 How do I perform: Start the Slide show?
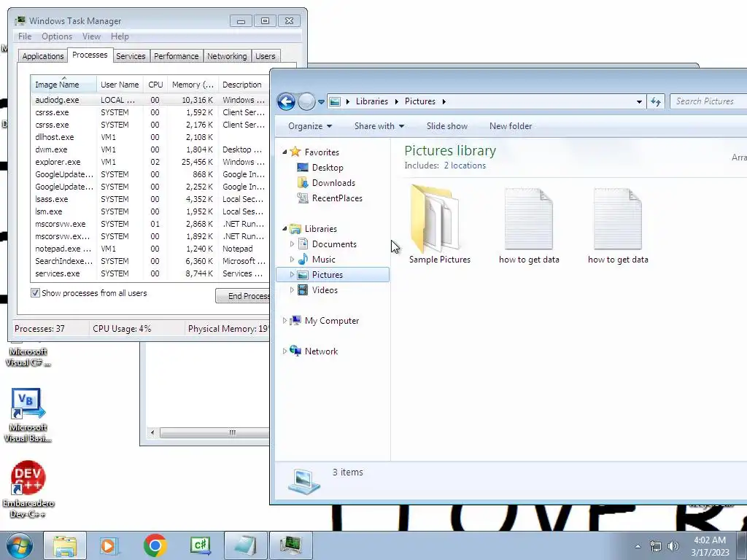pyautogui.click(x=447, y=126)
